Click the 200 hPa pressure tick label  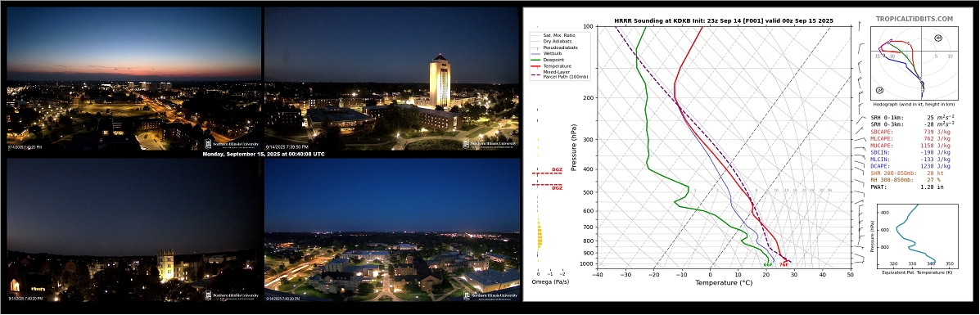588,98
